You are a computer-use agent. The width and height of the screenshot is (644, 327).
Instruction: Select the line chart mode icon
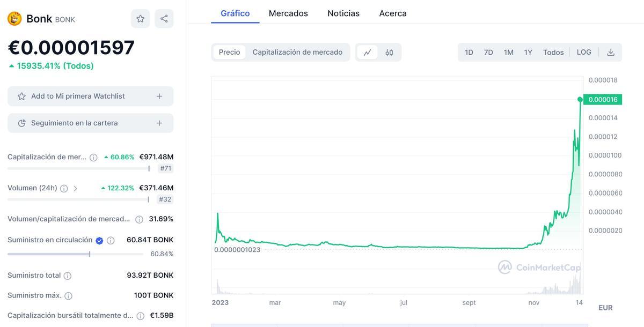(x=368, y=52)
